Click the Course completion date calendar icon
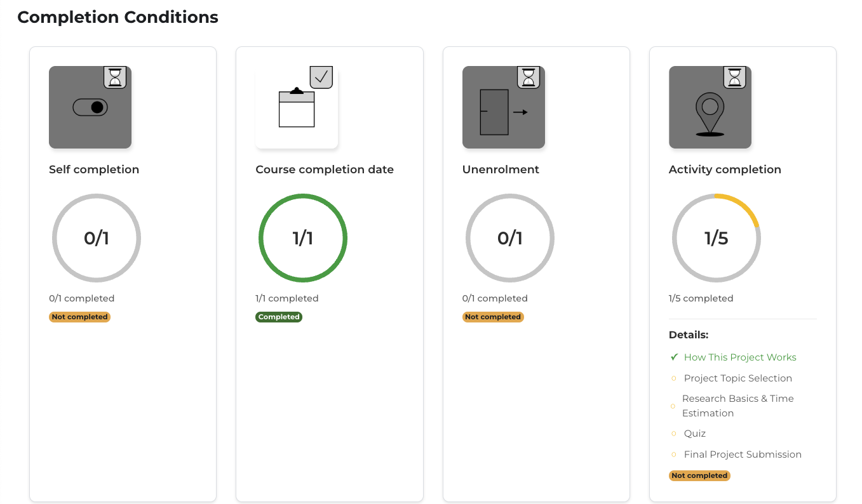862x504 pixels. tap(297, 109)
